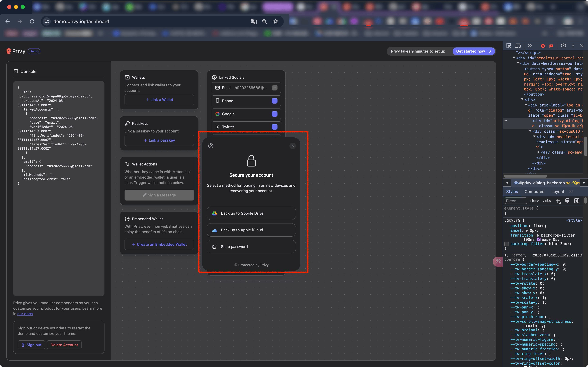
Task: Click the Privy logo in the header
Action: coord(16,51)
